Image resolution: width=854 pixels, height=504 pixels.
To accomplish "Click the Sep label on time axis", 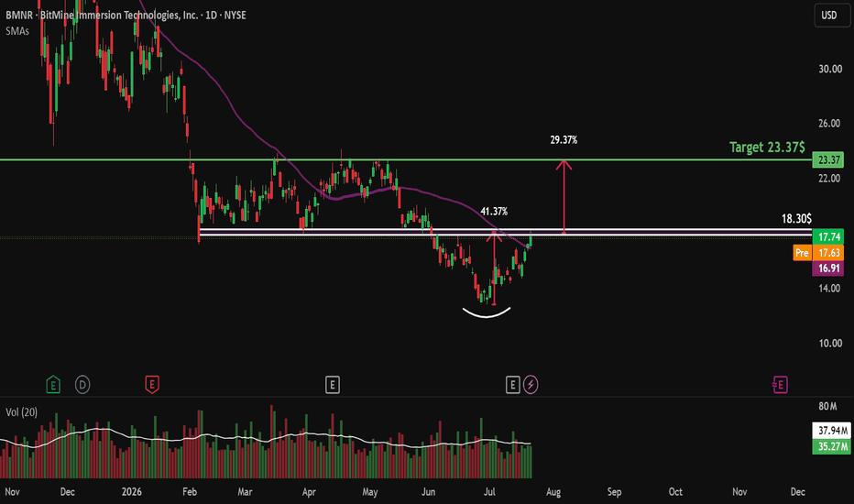I will pyautogui.click(x=614, y=491).
